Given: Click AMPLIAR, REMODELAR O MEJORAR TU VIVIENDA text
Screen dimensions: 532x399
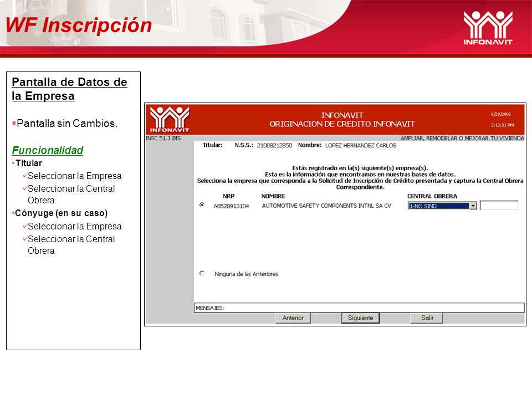Looking at the screenshot, I should pyautogui.click(x=462, y=138).
